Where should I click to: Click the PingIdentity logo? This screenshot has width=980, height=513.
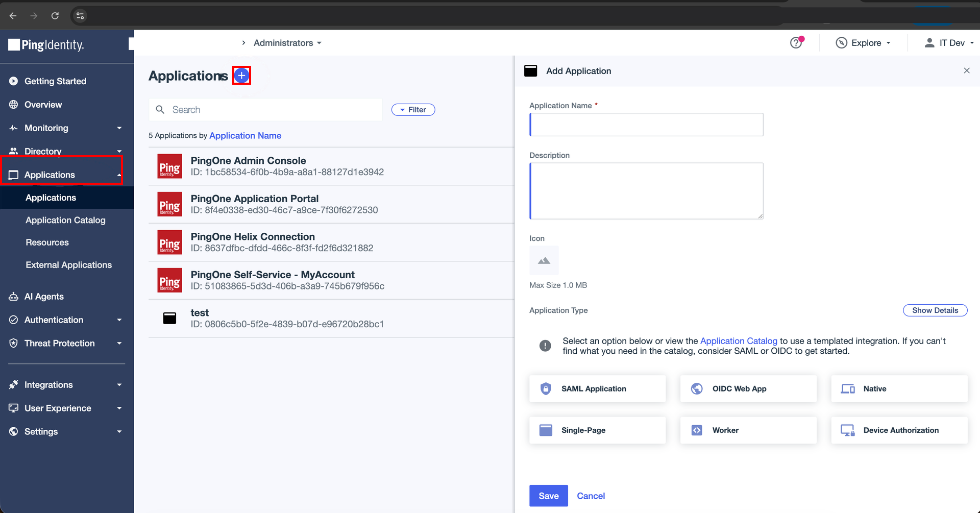point(46,45)
